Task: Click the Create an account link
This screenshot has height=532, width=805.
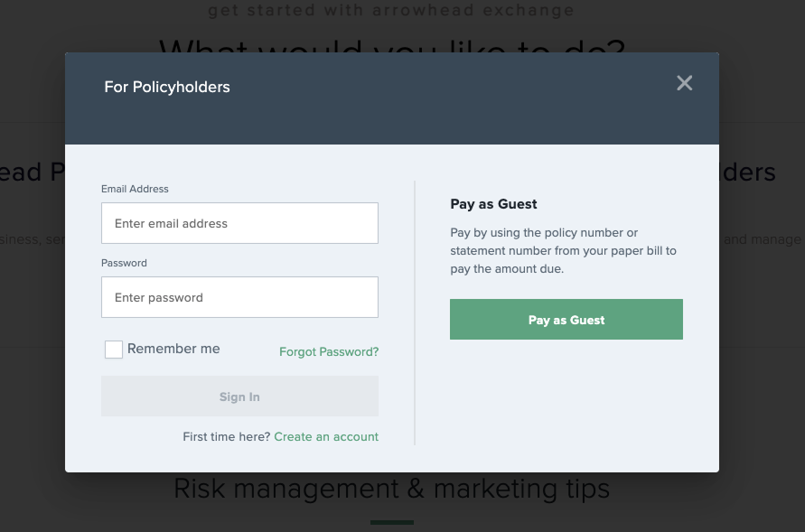Action: tap(326, 436)
